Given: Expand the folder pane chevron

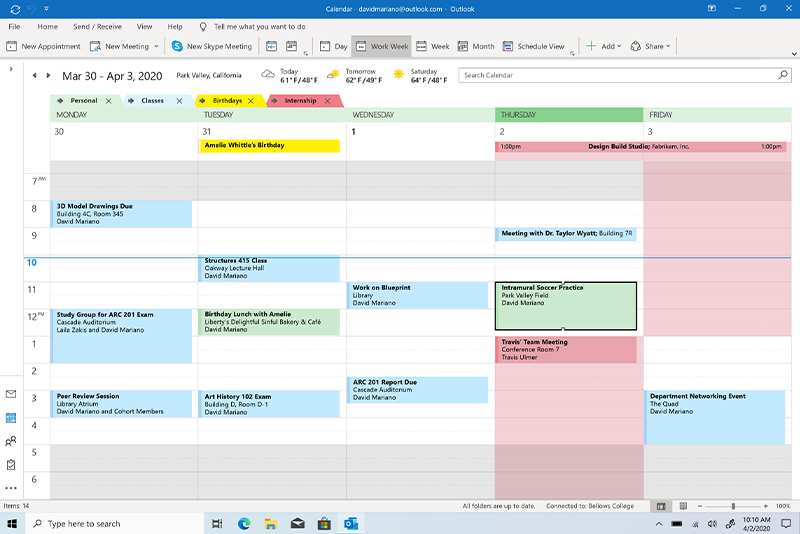Looking at the screenshot, I should pyautogui.click(x=11, y=68).
